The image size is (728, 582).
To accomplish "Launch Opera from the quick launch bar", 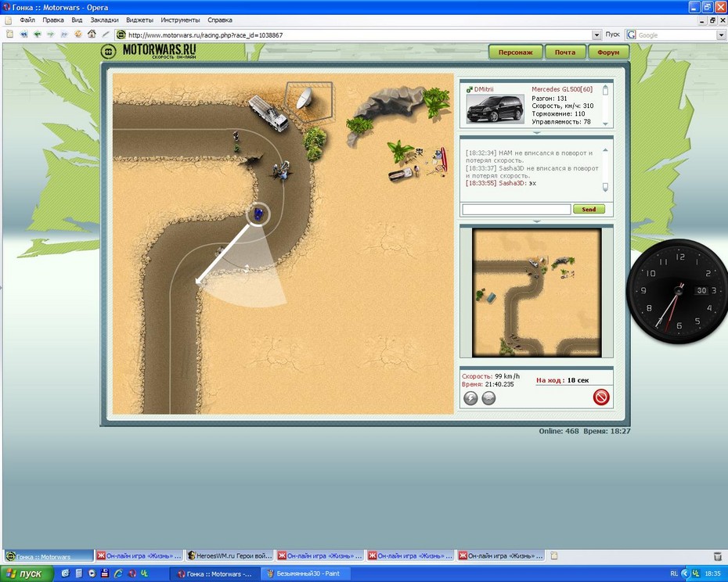I will 132,573.
